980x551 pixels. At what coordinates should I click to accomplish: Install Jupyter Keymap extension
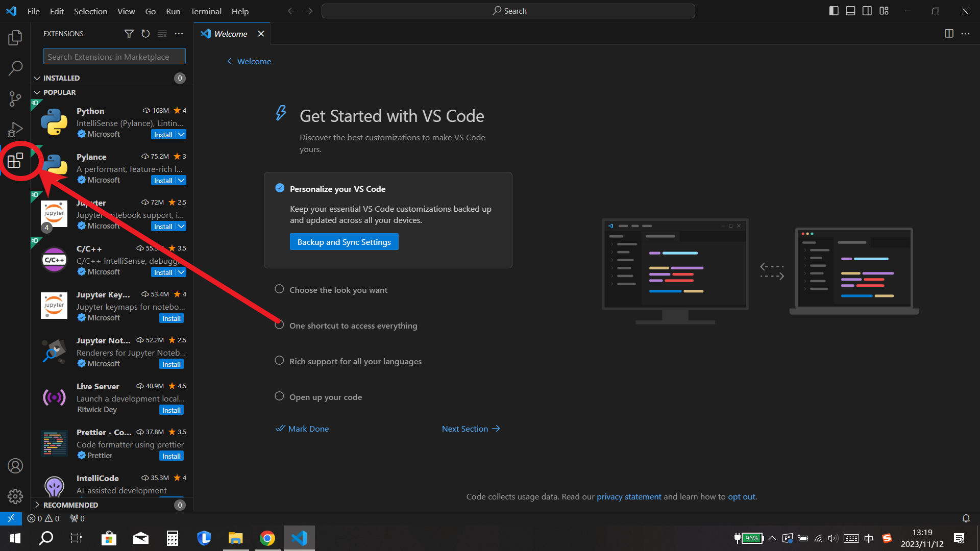coord(171,318)
